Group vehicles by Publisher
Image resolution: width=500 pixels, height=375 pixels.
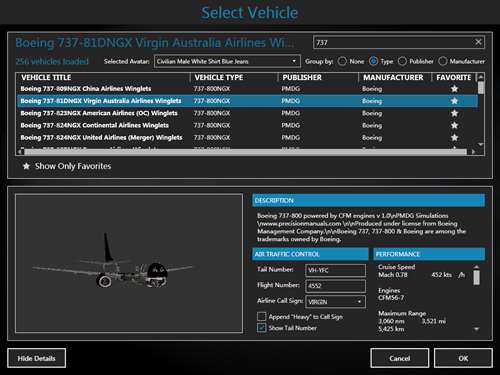click(402, 61)
